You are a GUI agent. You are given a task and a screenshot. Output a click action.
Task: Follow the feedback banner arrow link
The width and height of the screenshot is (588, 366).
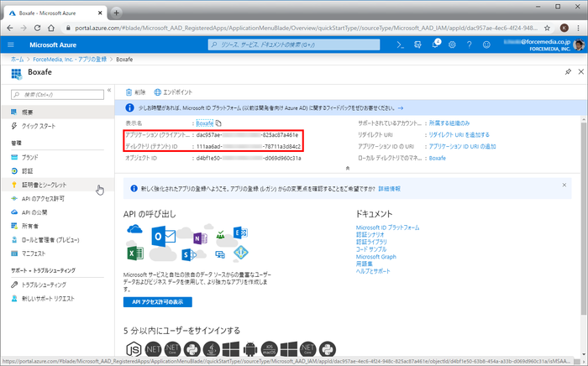click(401, 108)
